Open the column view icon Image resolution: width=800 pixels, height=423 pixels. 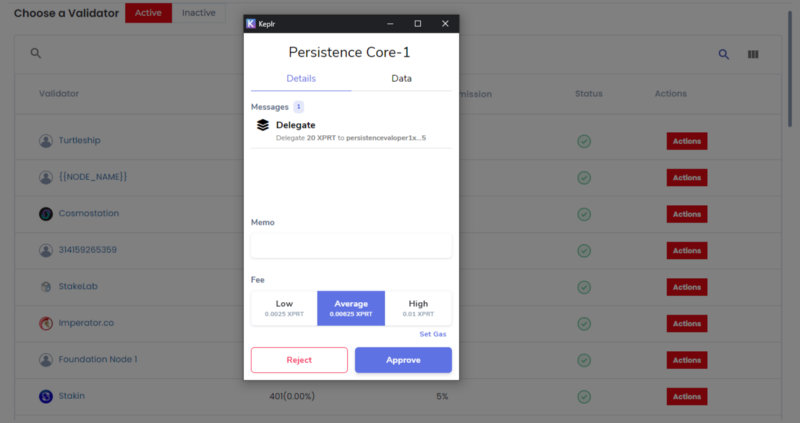[x=753, y=54]
